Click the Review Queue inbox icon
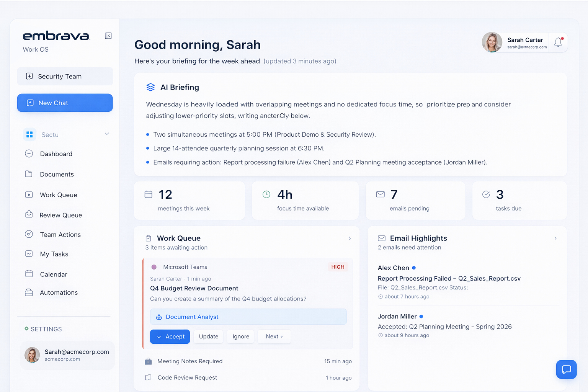This screenshot has height=392, width=588. coord(29,214)
